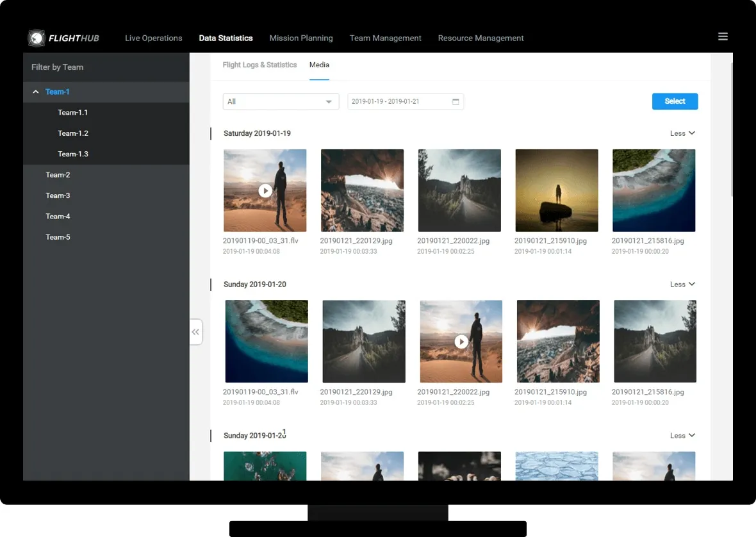Open the Saturday silhouette sunset thumbnail 20190121_215910.jpg
756x537 pixels.
556,190
